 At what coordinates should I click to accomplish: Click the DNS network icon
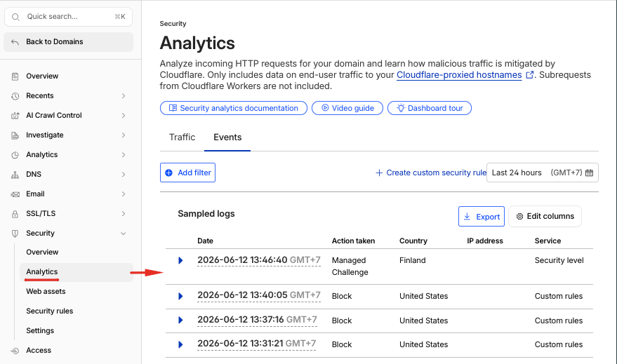click(x=15, y=175)
